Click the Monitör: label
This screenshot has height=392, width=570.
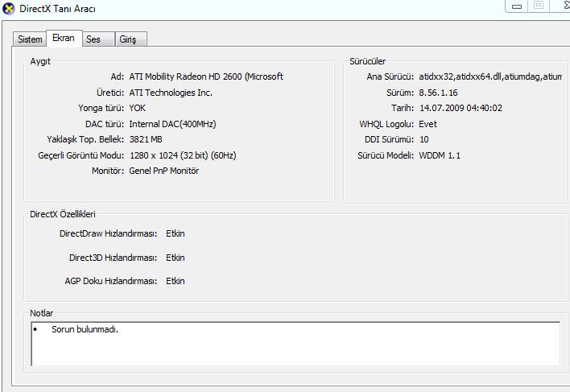click(108, 171)
